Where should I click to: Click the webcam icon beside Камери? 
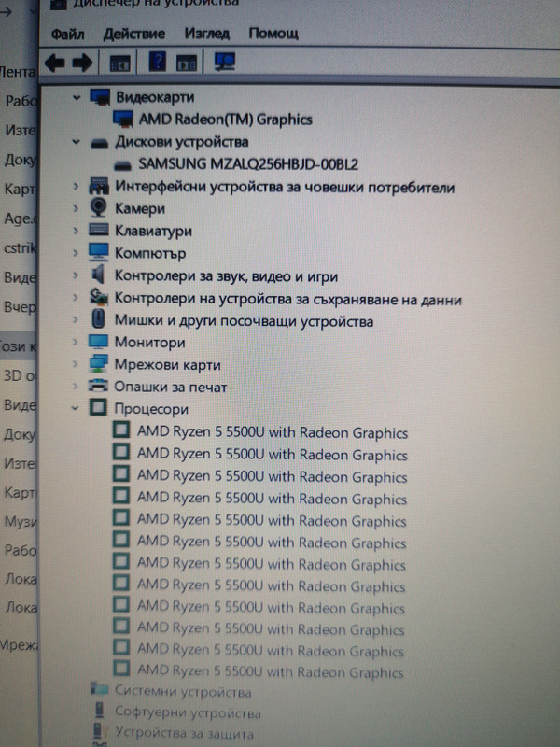coord(99,207)
